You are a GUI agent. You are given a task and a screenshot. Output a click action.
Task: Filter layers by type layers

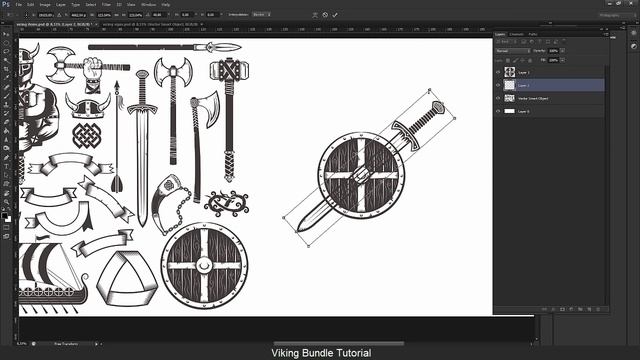click(x=540, y=42)
